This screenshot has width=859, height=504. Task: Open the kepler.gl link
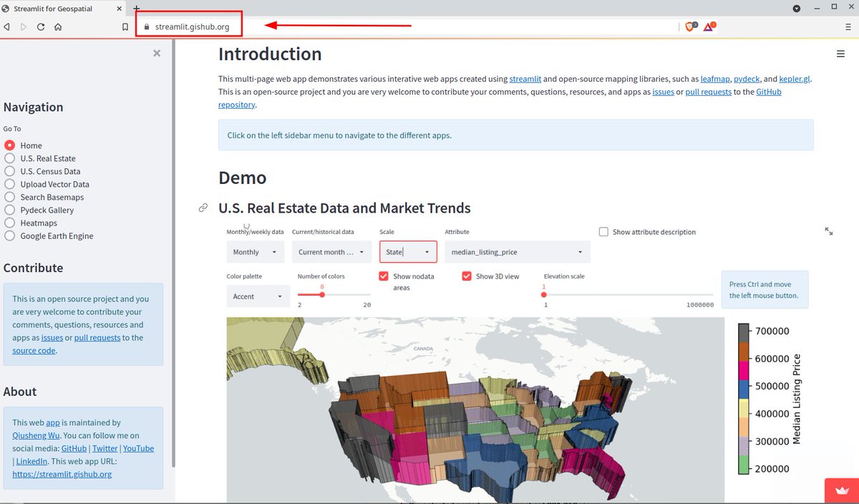tap(795, 79)
